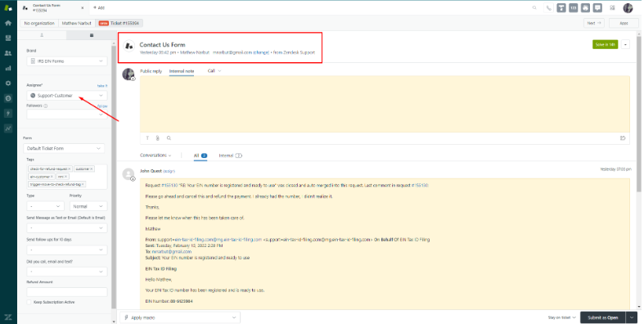Click the Submit as Open button
This screenshot has height=324, width=644.
coord(602,317)
